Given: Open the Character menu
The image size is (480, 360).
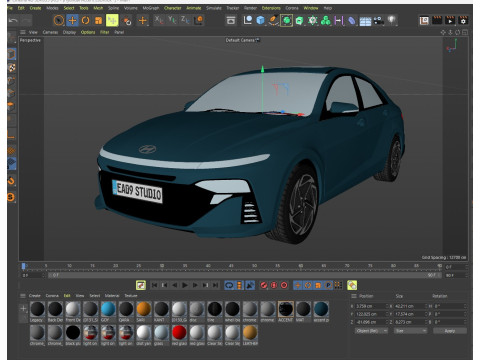Looking at the screenshot, I should coord(172,8).
